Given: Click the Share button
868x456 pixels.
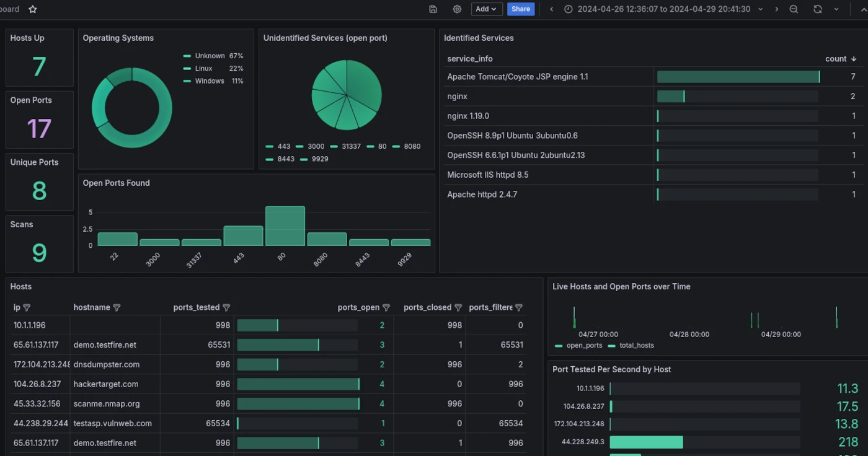Looking at the screenshot, I should coord(521,9).
